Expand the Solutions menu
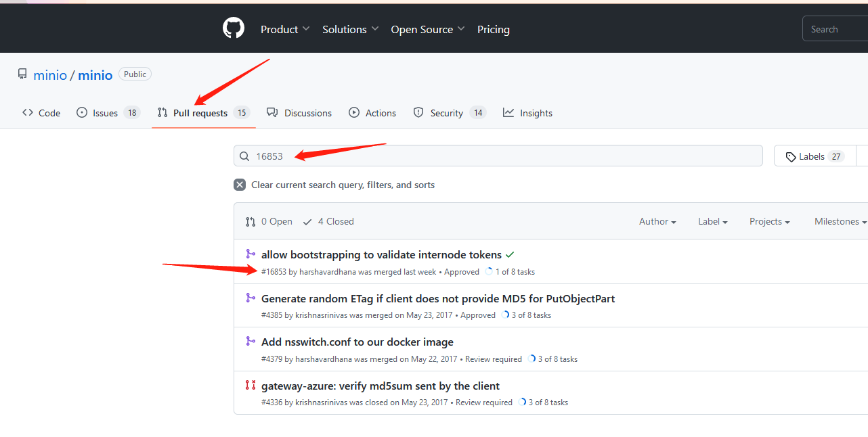 point(350,29)
